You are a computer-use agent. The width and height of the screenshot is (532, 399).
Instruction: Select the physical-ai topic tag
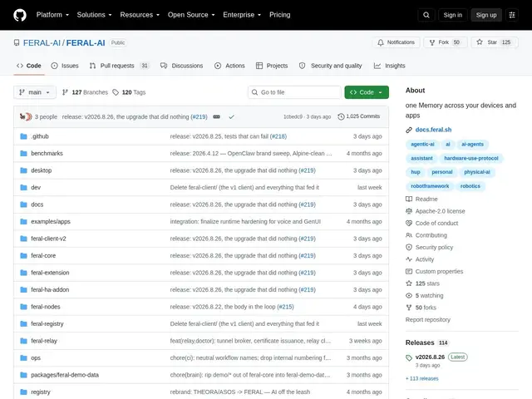click(x=476, y=172)
